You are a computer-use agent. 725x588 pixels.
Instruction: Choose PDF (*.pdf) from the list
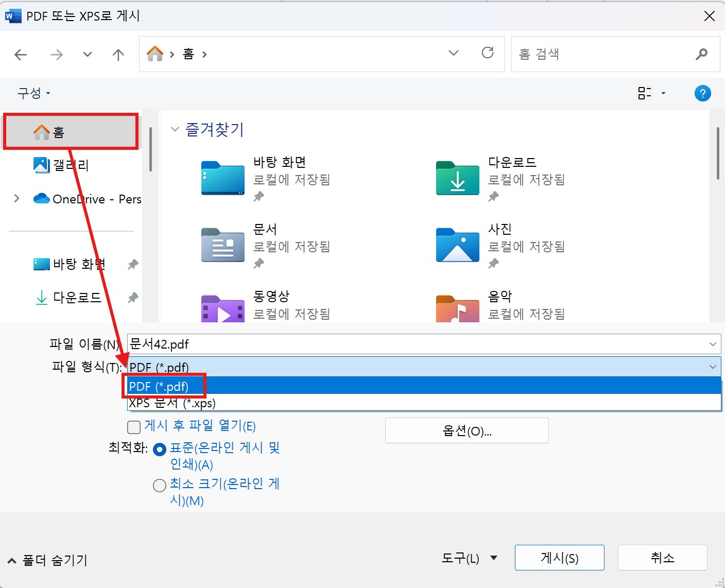(x=424, y=386)
